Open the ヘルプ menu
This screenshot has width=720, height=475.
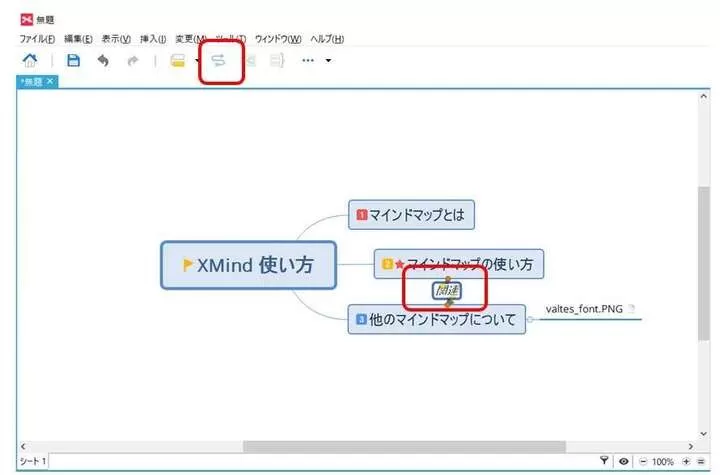click(327, 39)
